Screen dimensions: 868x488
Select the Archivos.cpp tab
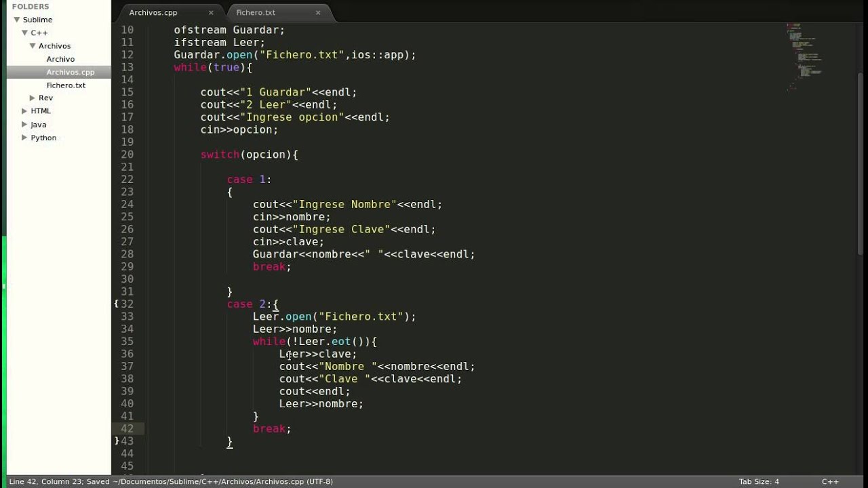[153, 13]
